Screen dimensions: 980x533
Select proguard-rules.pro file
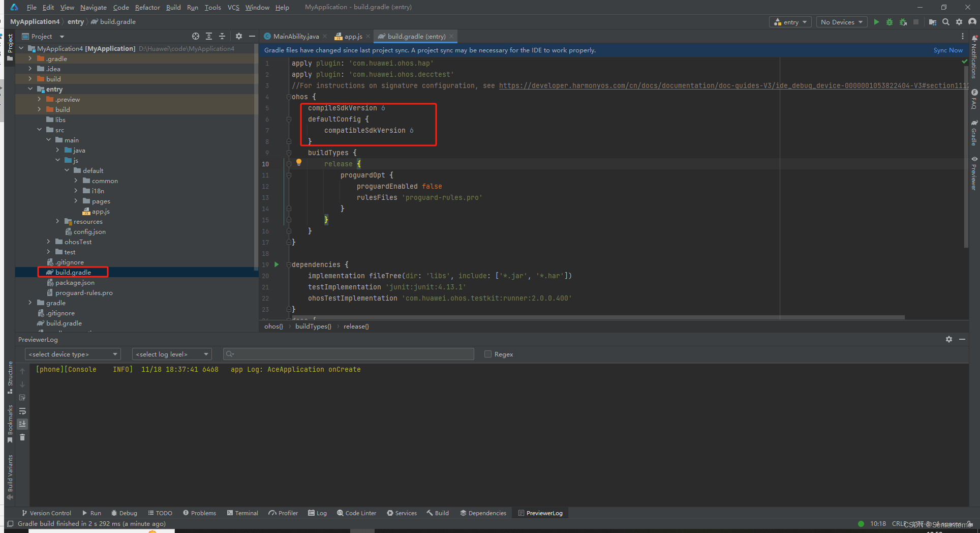tap(84, 292)
